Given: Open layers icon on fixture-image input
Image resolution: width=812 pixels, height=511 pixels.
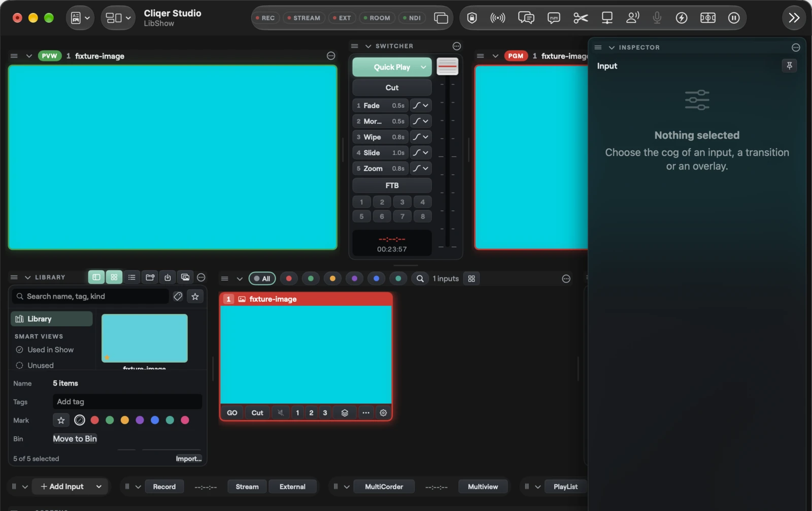Looking at the screenshot, I should click(x=345, y=413).
